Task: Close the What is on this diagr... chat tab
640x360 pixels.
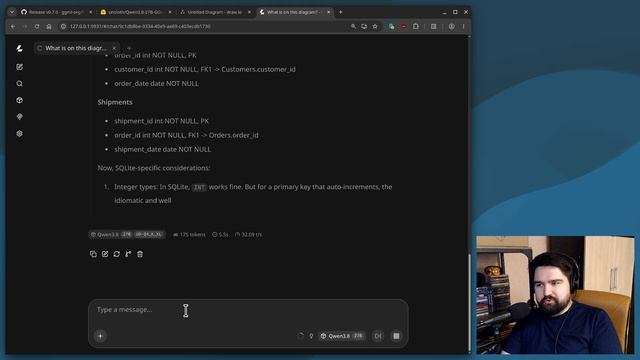Action: [114, 48]
